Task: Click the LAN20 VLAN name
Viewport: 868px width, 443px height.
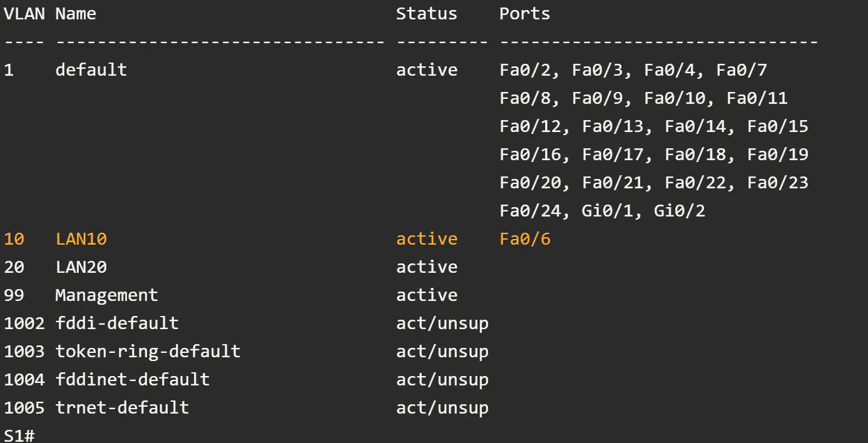Action: coord(81,267)
